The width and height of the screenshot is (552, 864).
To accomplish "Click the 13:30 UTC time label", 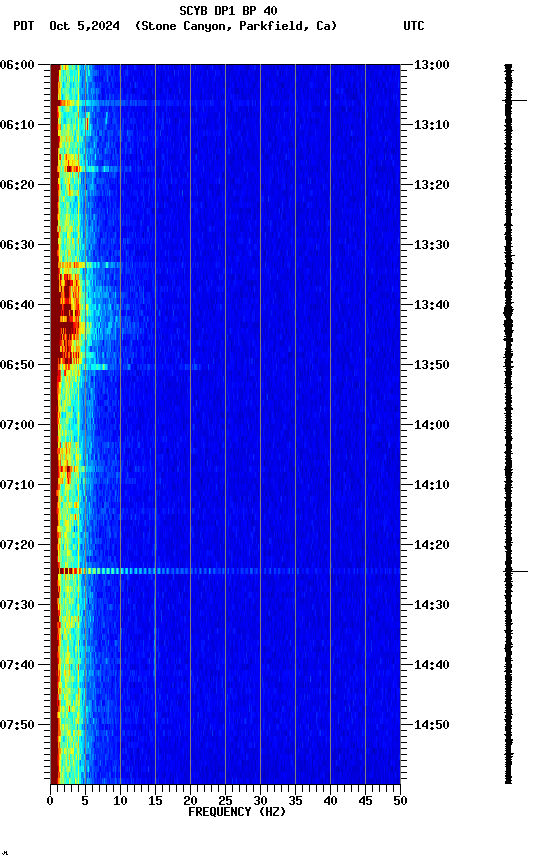I will (431, 245).
